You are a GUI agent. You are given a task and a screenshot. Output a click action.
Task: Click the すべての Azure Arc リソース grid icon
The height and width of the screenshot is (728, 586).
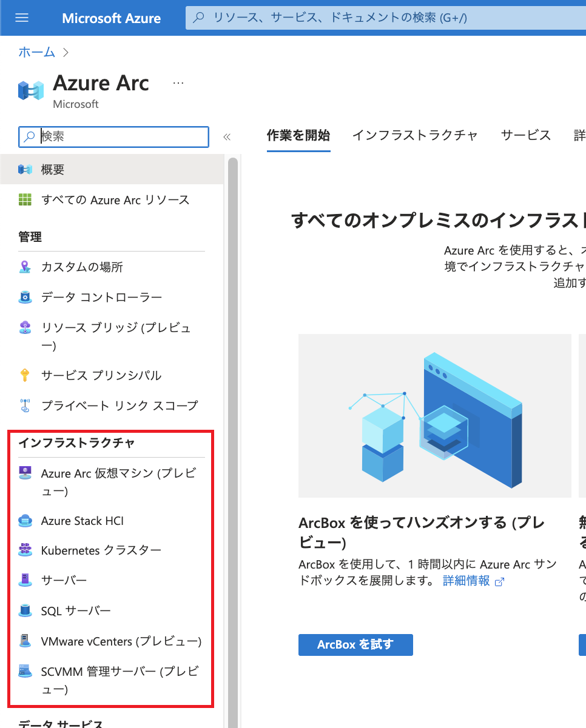coord(25,200)
